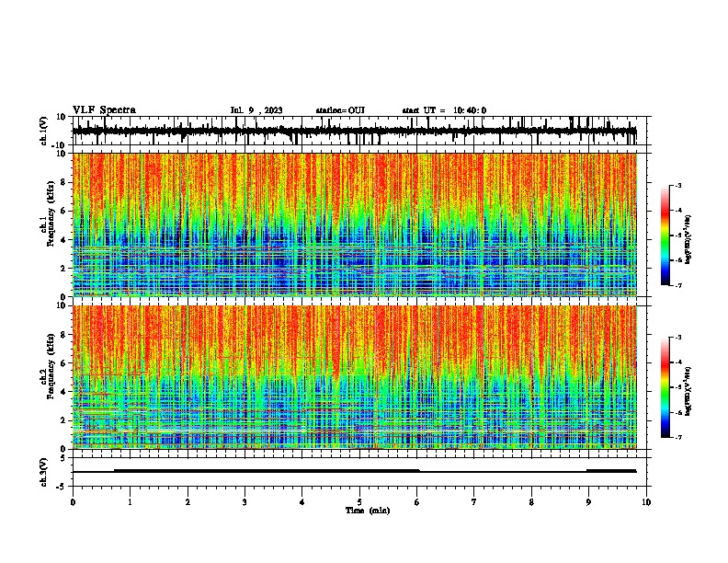Click the 'start UT = 10:40:0' text

[444, 110]
